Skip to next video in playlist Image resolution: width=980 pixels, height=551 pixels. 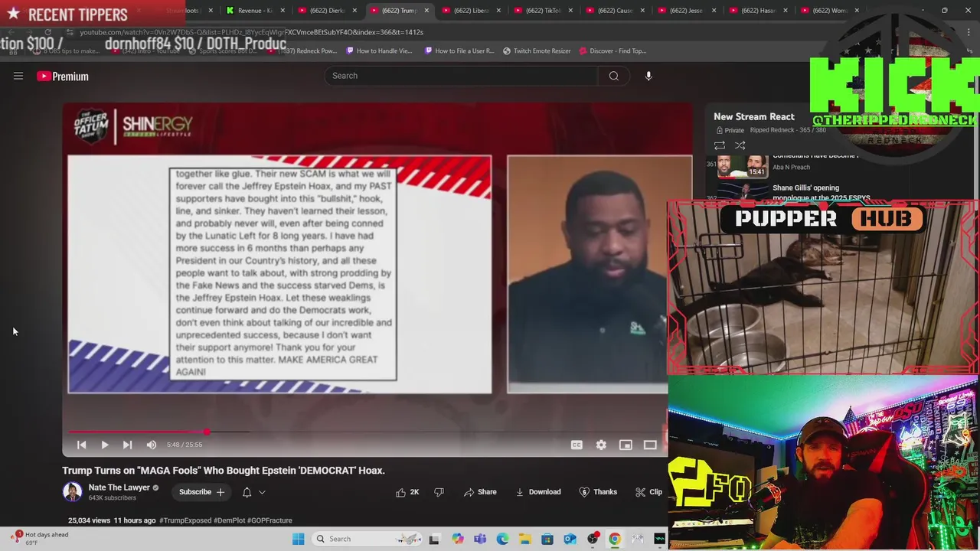(128, 445)
